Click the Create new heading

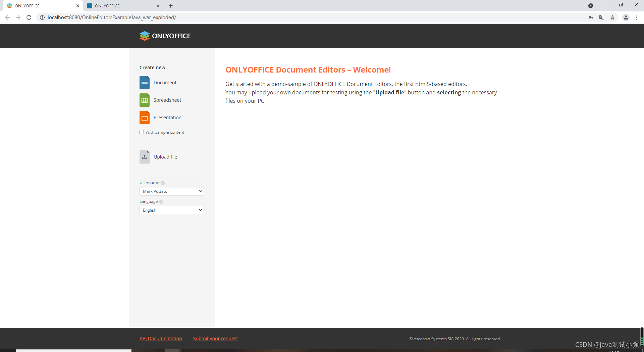(152, 68)
